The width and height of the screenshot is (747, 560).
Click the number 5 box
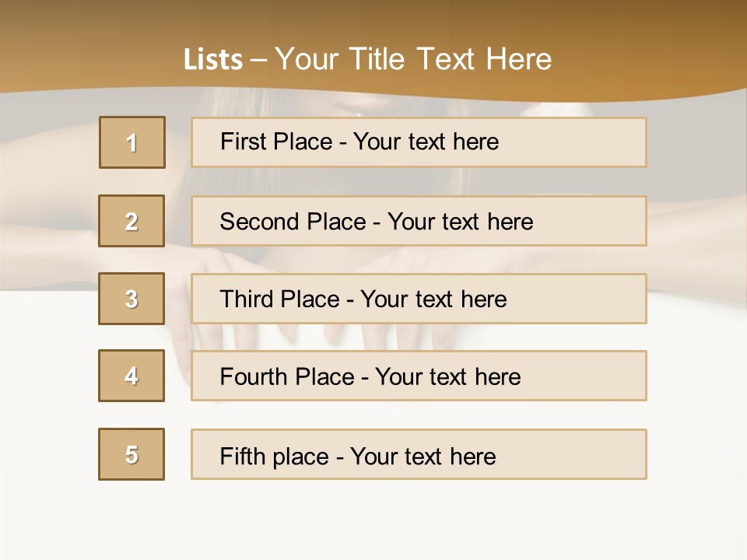click(132, 454)
